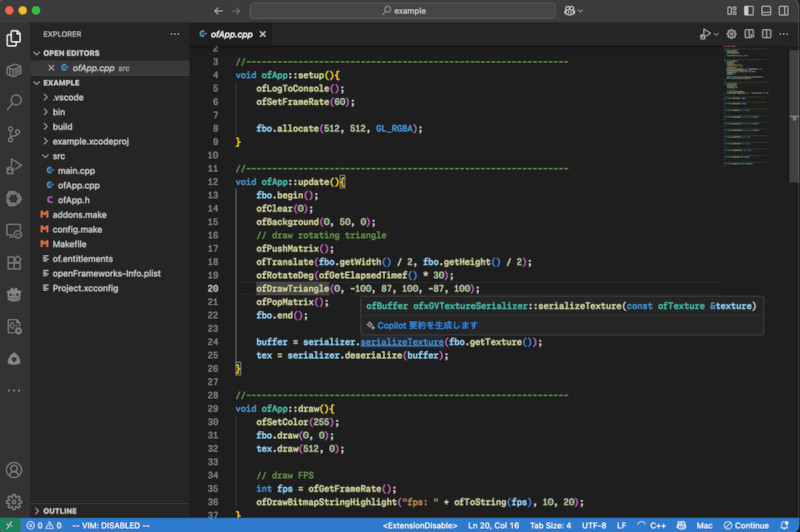The image size is (800, 532).
Task: Click Copilot summary link in hover tooltip
Action: click(x=428, y=325)
